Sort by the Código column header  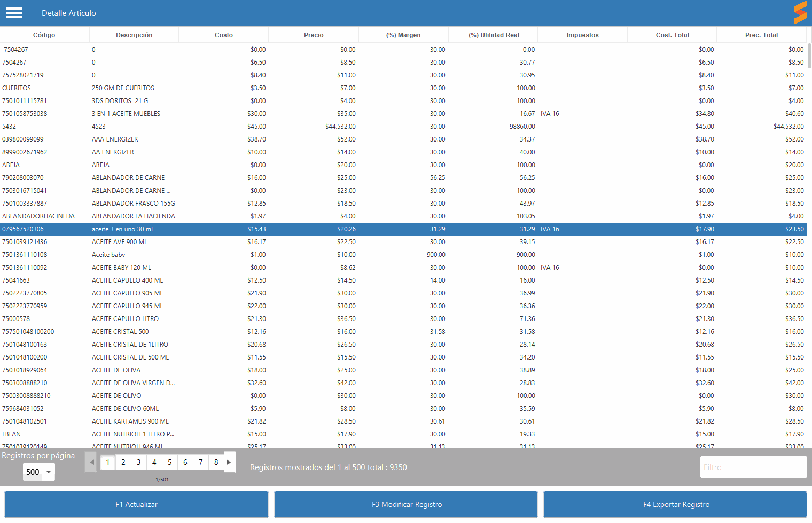[44, 35]
